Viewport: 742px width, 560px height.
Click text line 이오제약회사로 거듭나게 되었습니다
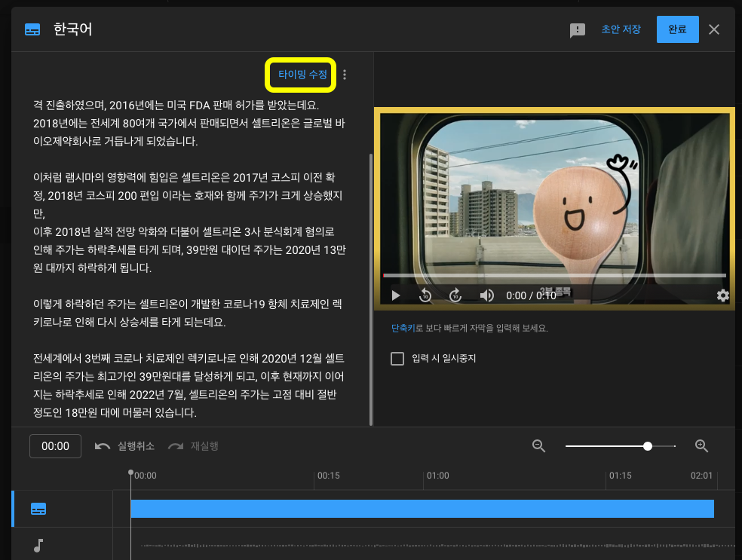[115, 141]
